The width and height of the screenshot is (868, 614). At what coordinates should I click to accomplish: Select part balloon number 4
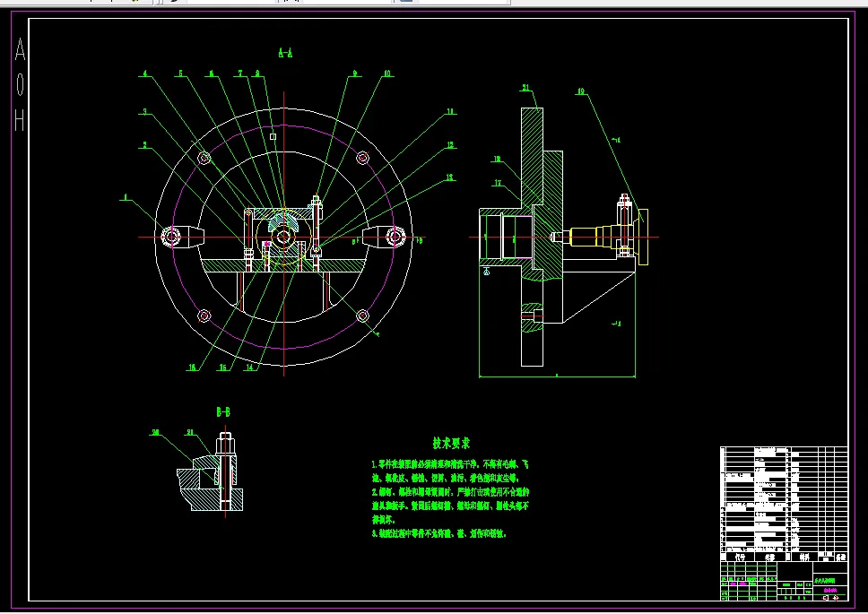145,73
